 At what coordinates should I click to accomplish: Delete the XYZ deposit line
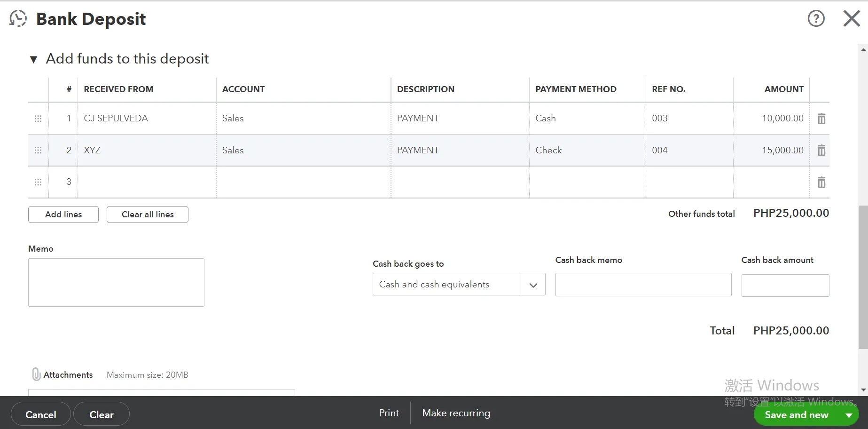pos(821,151)
